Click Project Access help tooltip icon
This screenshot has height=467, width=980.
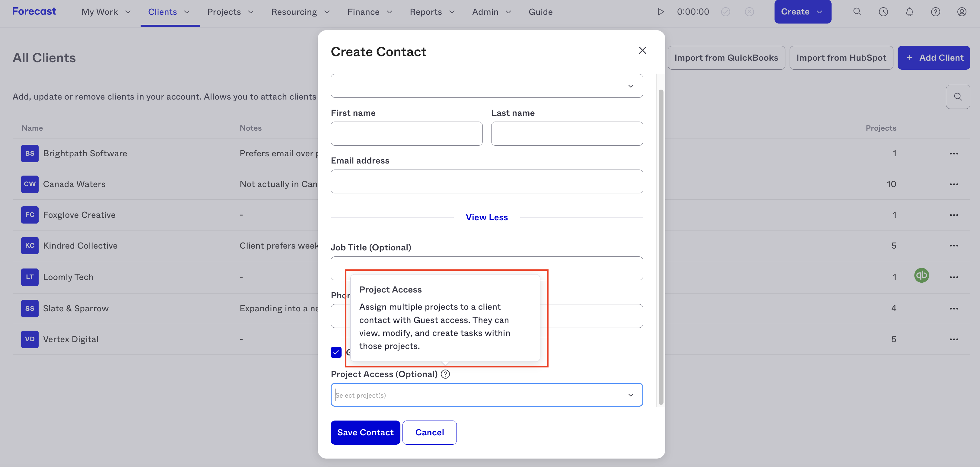click(x=445, y=374)
